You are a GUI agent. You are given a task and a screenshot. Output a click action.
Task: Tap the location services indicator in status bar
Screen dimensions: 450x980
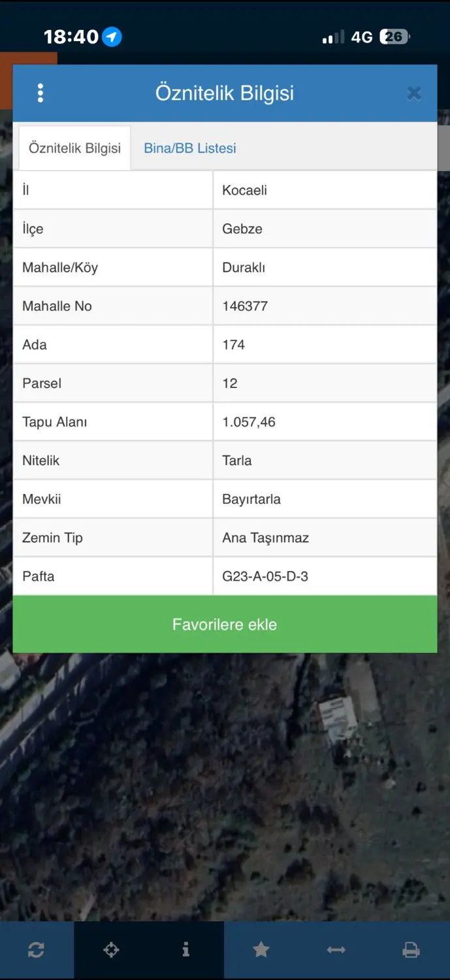[x=112, y=37]
